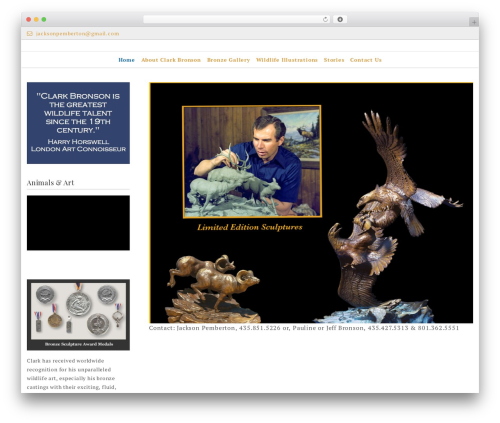Click the eagles bronze sculpture image
Viewport: 500px width, 423px height.
point(387,217)
